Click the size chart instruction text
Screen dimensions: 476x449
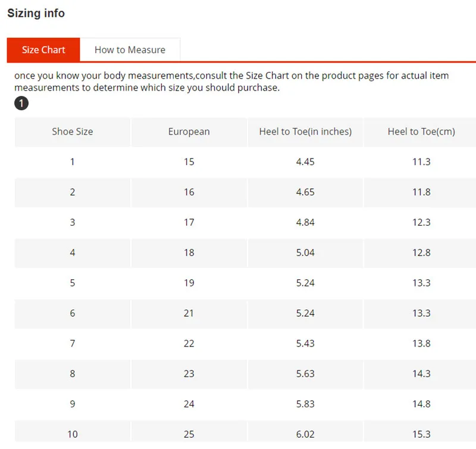[x=231, y=82]
